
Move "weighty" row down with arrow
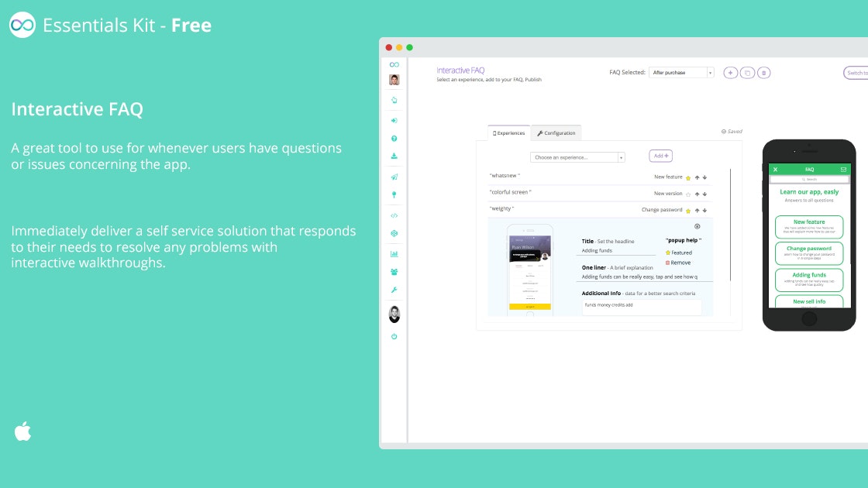tap(704, 210)
